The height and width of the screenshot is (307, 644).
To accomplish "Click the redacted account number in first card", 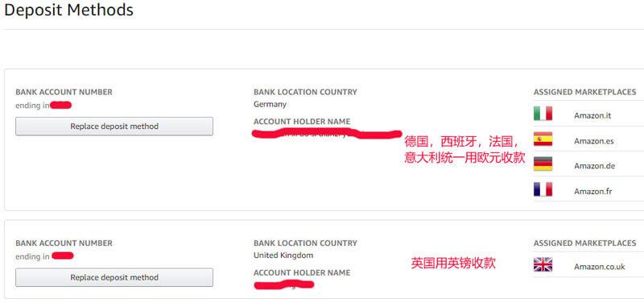I will pyautogui.click(x=61, y=106).
